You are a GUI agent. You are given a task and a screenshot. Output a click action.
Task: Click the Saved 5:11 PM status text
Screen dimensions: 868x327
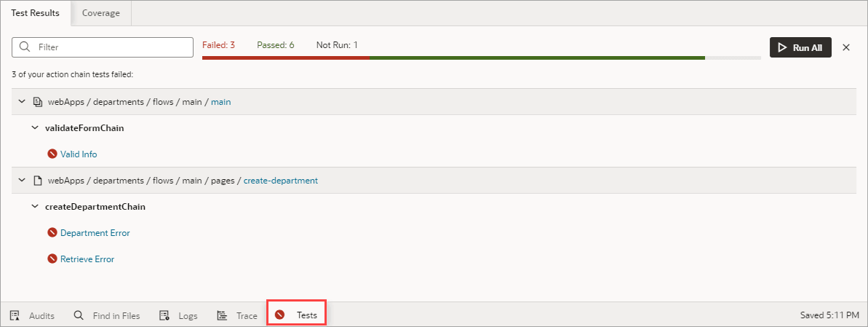click(x=830, y=315)
